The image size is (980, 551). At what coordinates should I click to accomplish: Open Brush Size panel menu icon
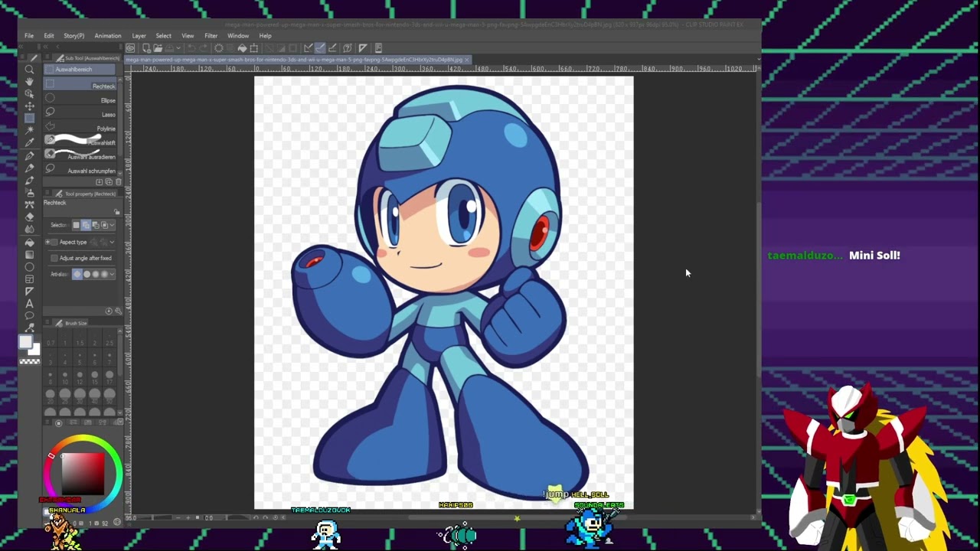(47, 322)
